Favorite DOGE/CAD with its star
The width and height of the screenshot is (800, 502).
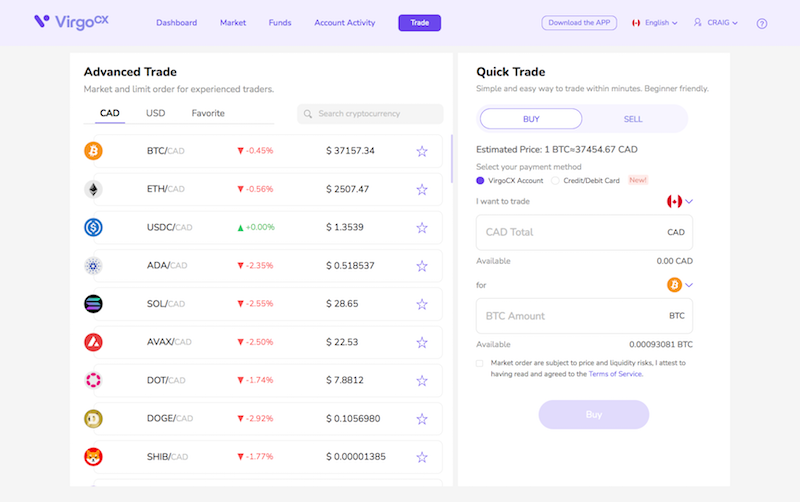click(422, 419)
